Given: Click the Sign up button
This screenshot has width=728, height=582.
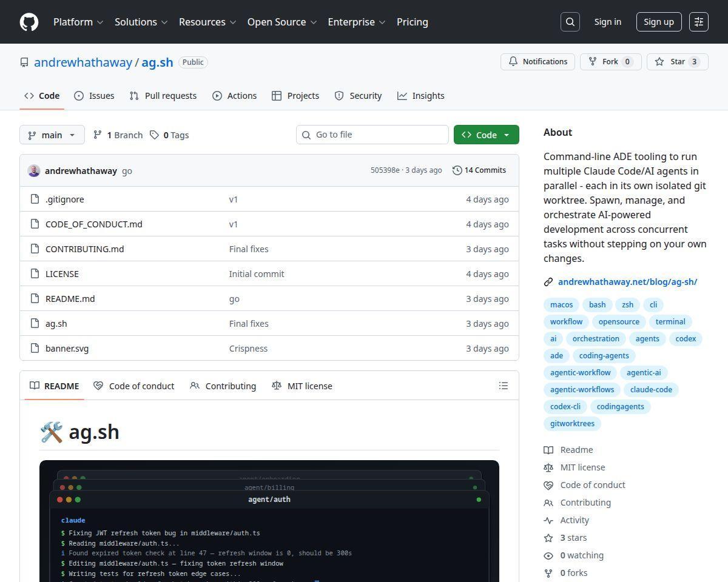Looking at the screenshot, I should pyautogui.click(x=658, y=22).
